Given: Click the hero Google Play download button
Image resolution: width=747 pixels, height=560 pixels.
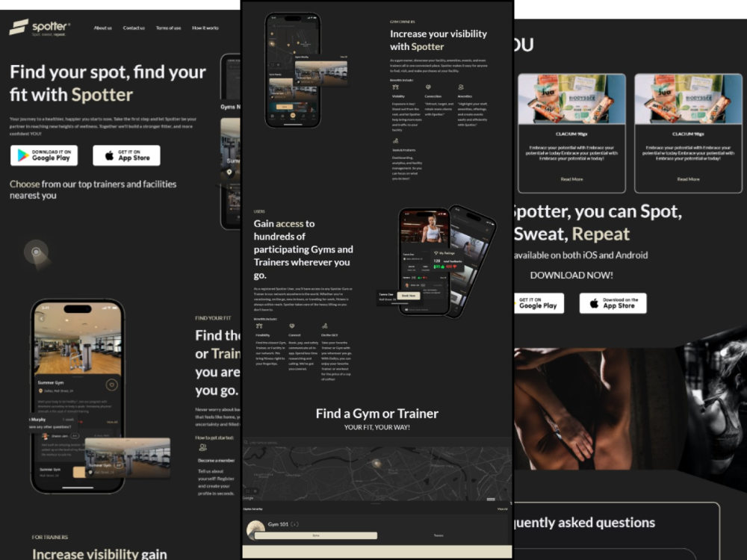Looking at the screenshot, I should tap(44, 155).
